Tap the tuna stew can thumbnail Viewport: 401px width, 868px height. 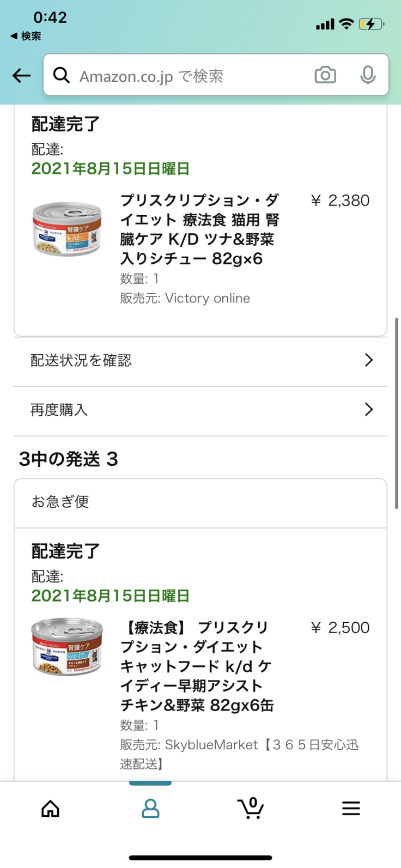(68, 229)
